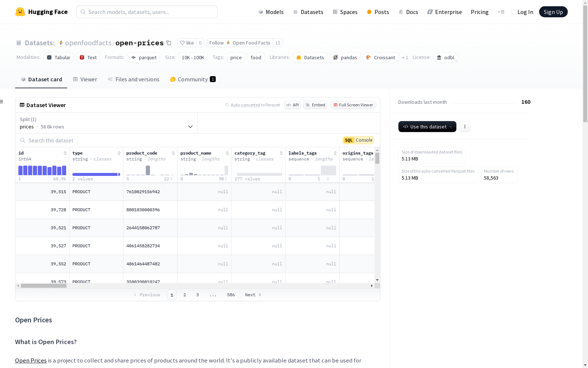
Task: Open Datasets in the top navigation
Action: 308,12
